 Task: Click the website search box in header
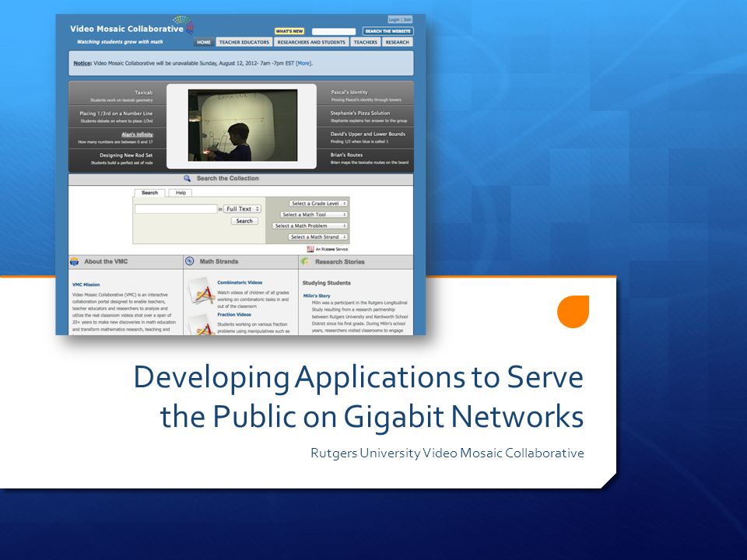point(334,31)
